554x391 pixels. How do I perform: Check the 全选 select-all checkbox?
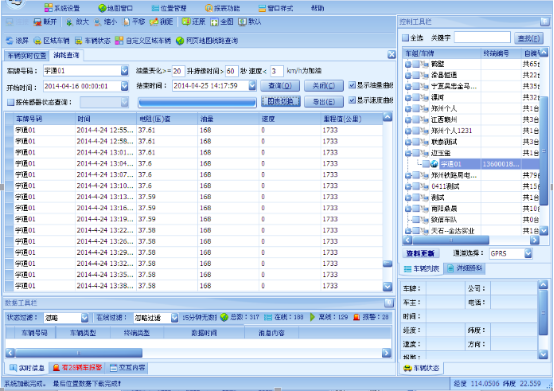405,37
